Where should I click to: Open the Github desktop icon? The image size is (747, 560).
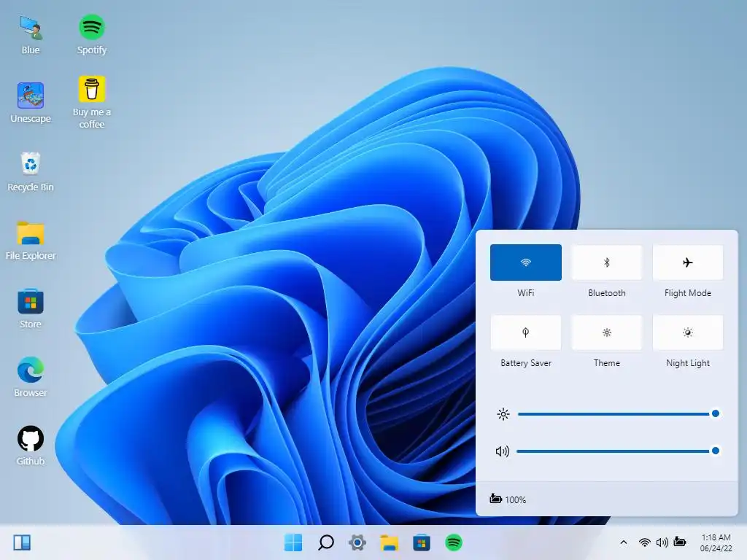(x=31, y=446)
